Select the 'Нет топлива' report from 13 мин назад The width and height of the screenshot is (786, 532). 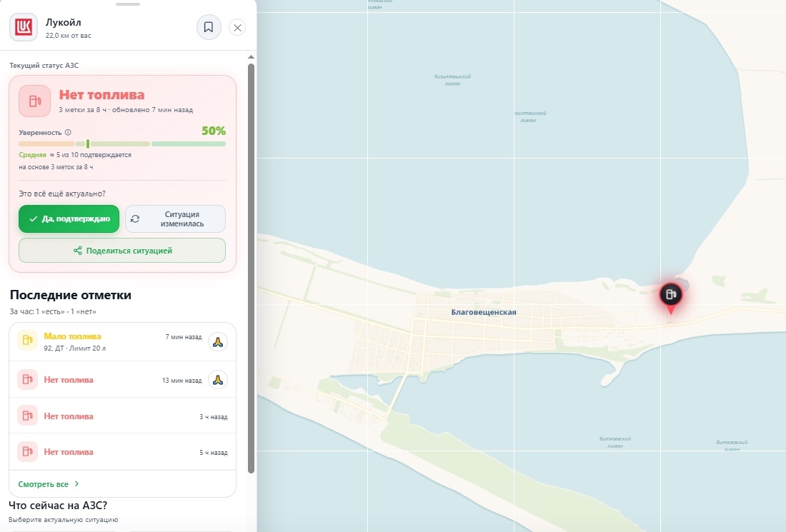(122, 380)
